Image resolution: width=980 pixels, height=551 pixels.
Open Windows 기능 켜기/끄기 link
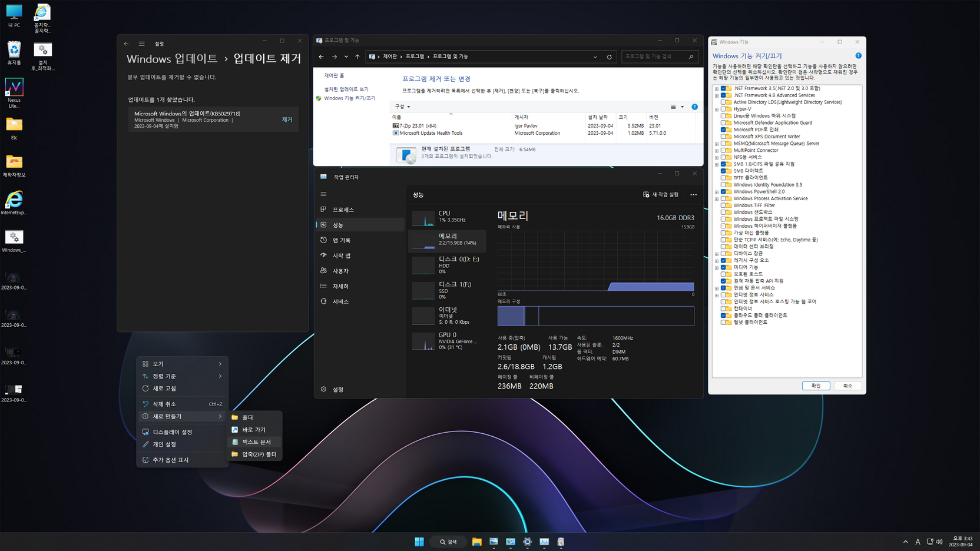click(x=349, y=98)
